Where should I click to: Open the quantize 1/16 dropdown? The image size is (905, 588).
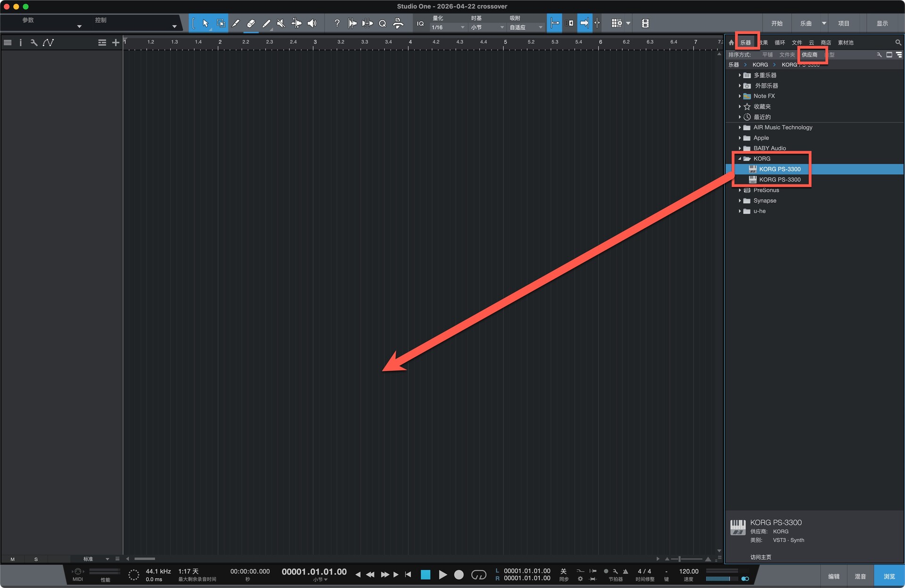pos(448,27)
